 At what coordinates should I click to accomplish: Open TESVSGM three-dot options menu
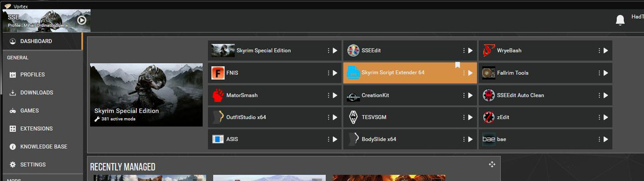[464, 117]
